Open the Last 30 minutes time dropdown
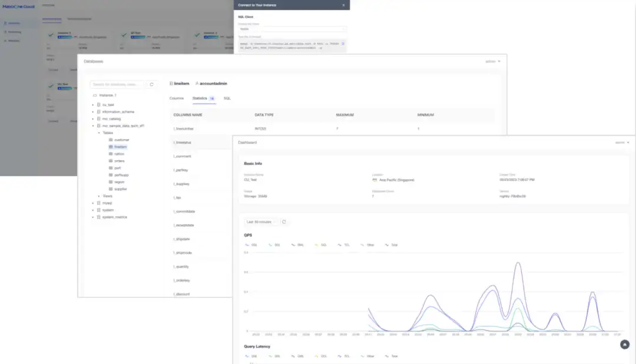Screen dimensions: 636x364 261,222
